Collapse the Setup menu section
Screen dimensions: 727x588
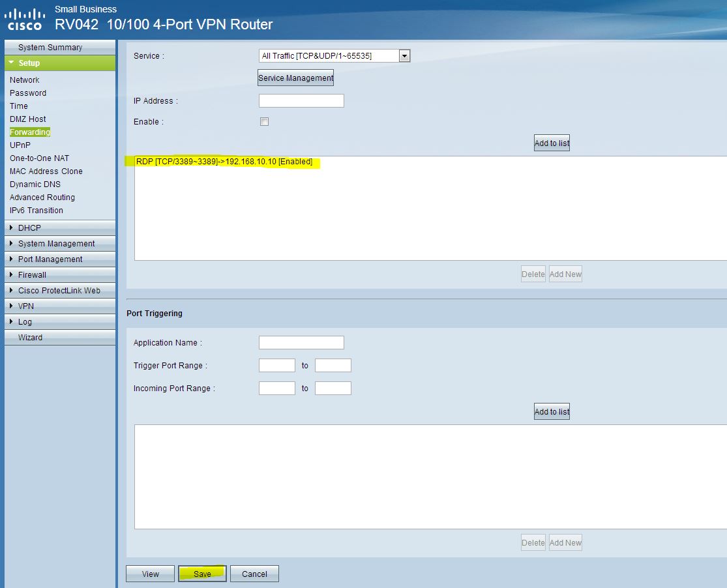60,63
